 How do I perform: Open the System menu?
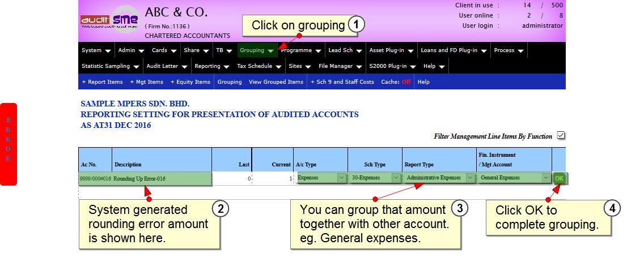pos(95,50)
